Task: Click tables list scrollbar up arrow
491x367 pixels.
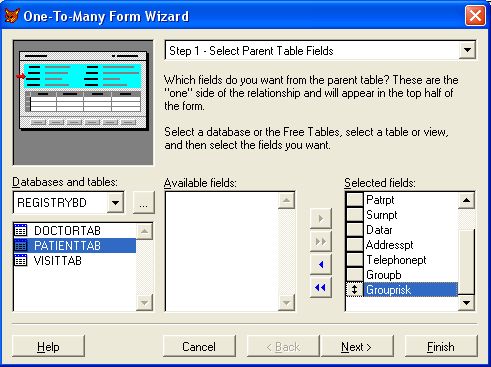Action: click(145, 231)
